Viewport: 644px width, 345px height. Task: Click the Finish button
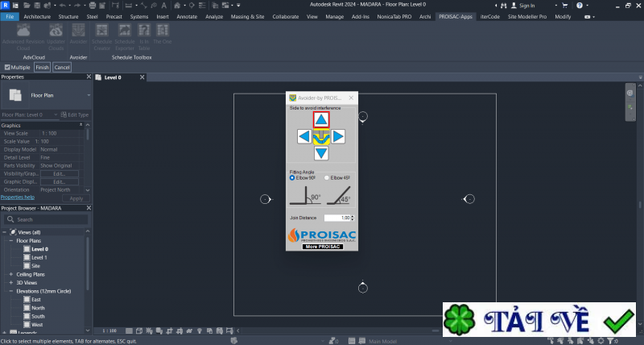click(x=42, y=68)
